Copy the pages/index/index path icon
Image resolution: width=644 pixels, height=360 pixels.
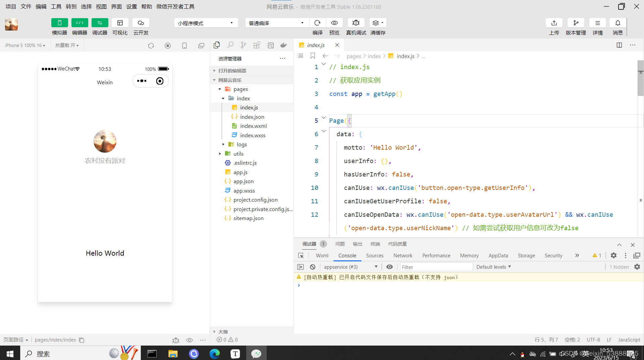click(82, 340)
